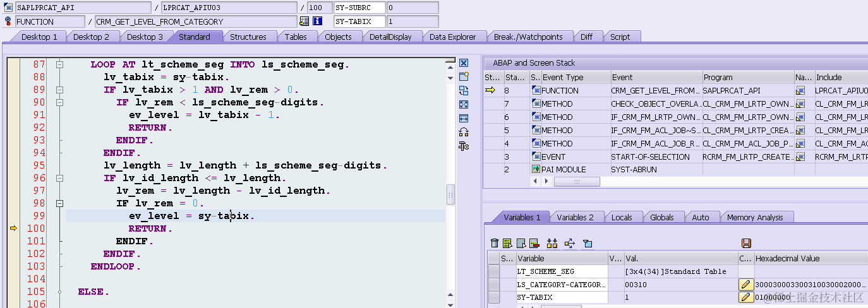Click the line number 100 field in header
The image size is (868, 308).
point(319,8)
